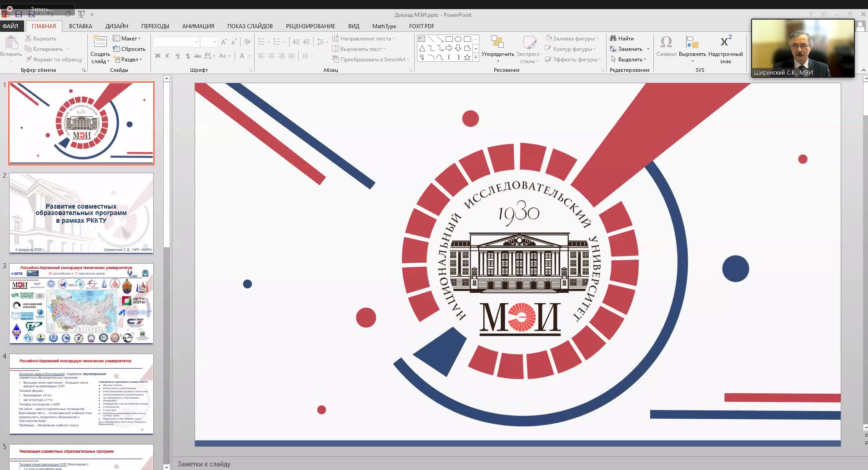Open the Layout (Макет) dropdown
868x470 pixels.
127,39
